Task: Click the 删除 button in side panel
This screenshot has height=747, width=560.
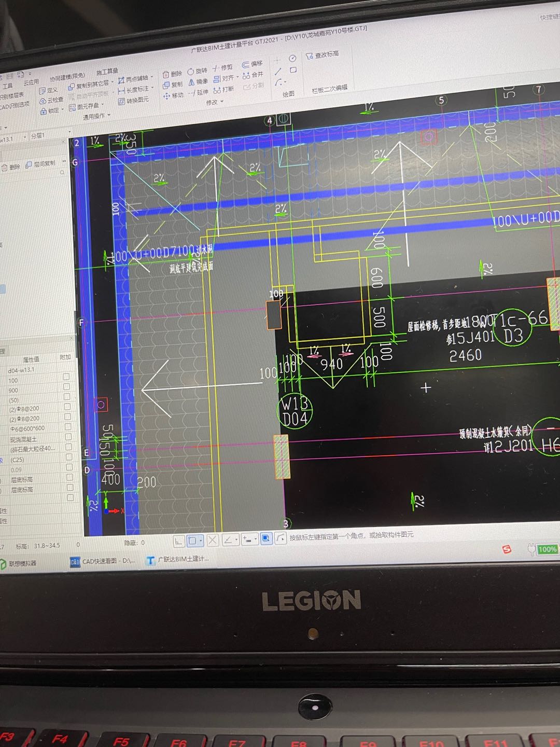Action: pyautogui.click(x=11, y=167)
